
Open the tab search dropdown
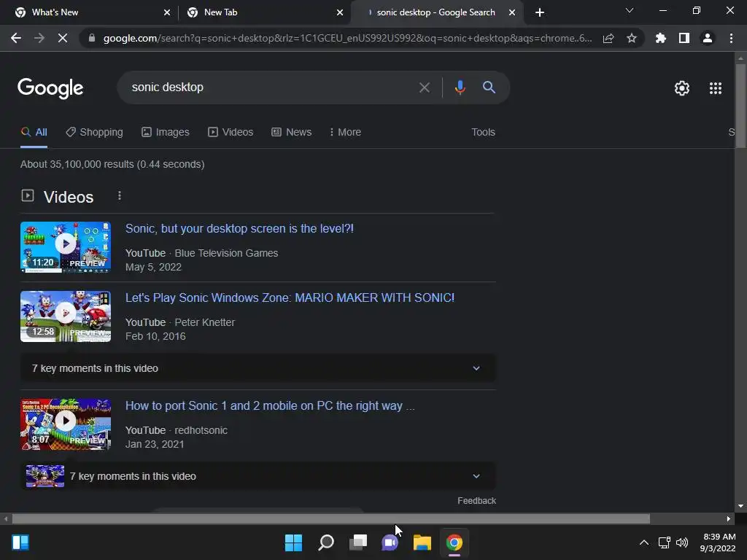tap(630, 10)
